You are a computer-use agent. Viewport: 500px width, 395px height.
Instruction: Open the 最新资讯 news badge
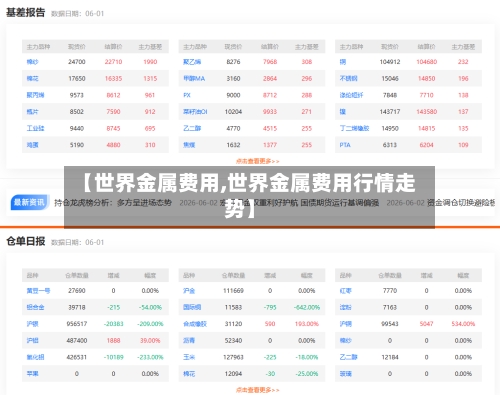[30, 202]
